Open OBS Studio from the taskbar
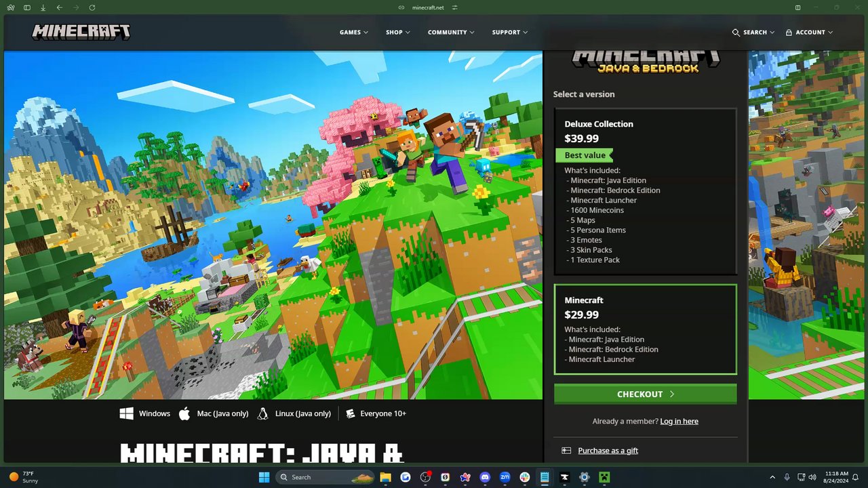Image resolution: width=868 pixels, height=488 pixels. (425, 477)
